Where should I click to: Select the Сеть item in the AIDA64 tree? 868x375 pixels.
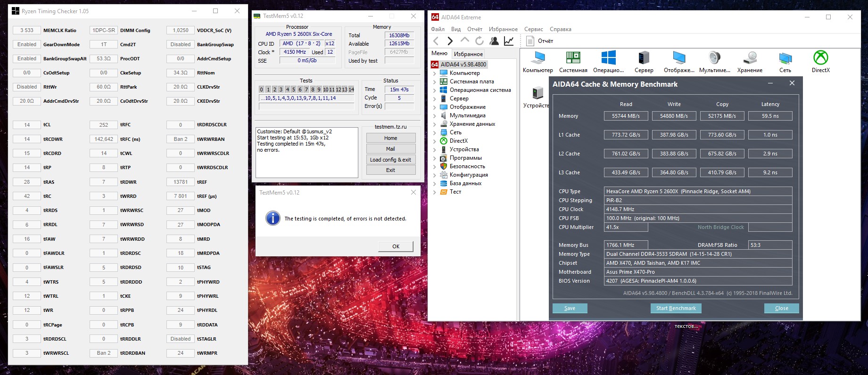coord(455,132)
